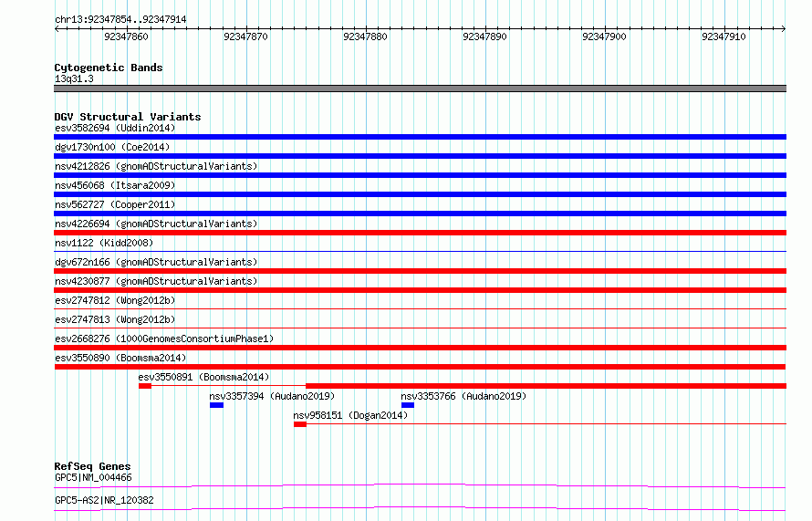Open dgv672n166 gnomAD variant label

point(156,262)
